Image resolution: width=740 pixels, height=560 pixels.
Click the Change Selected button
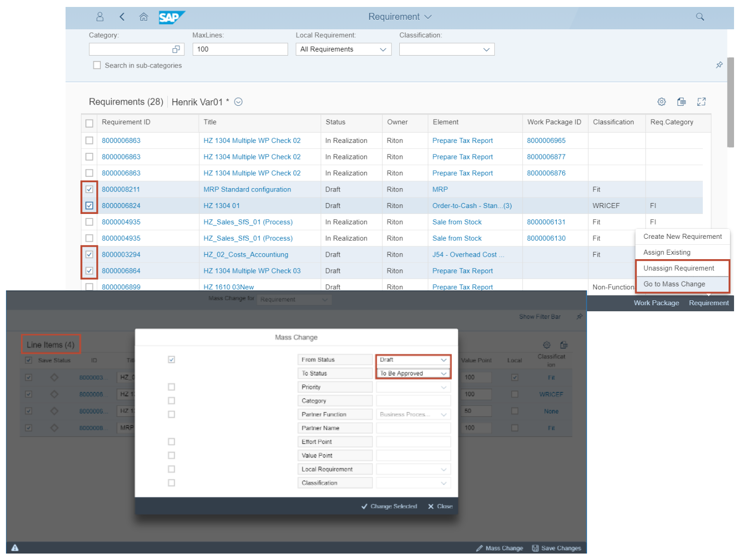pos(389,506)
